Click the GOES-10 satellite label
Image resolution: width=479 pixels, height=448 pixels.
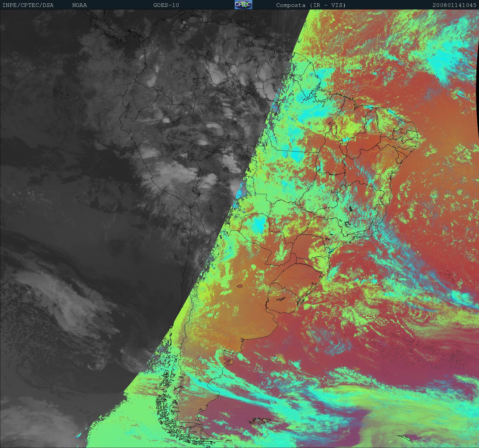pyautogui.click(x=166, y=5)
